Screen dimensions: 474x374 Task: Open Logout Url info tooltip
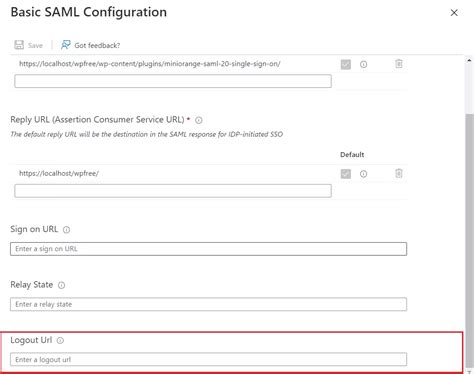coord(60,341)
